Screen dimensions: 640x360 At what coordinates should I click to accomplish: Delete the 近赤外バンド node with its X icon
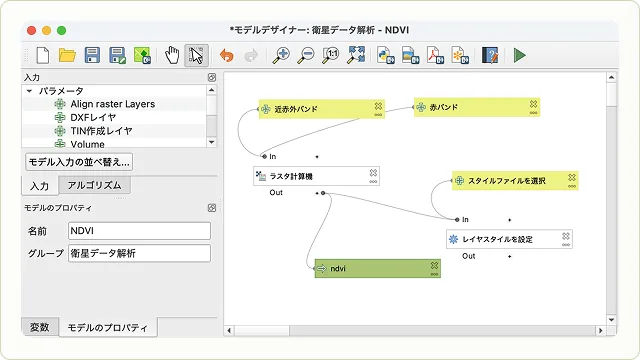pos(378,106)
